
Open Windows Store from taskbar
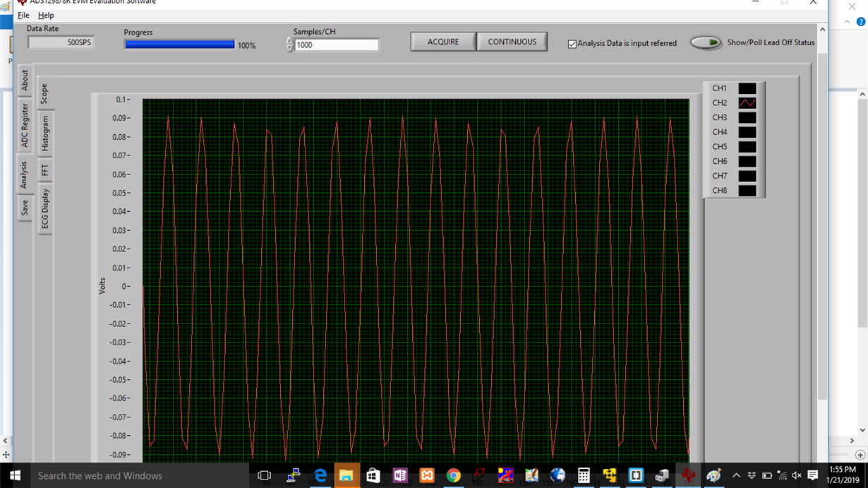[x=373, y=476]
